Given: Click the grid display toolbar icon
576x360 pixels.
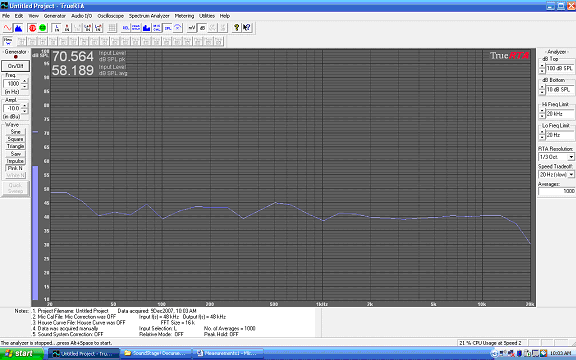Looking at the screenshot, I should (112, 28).
